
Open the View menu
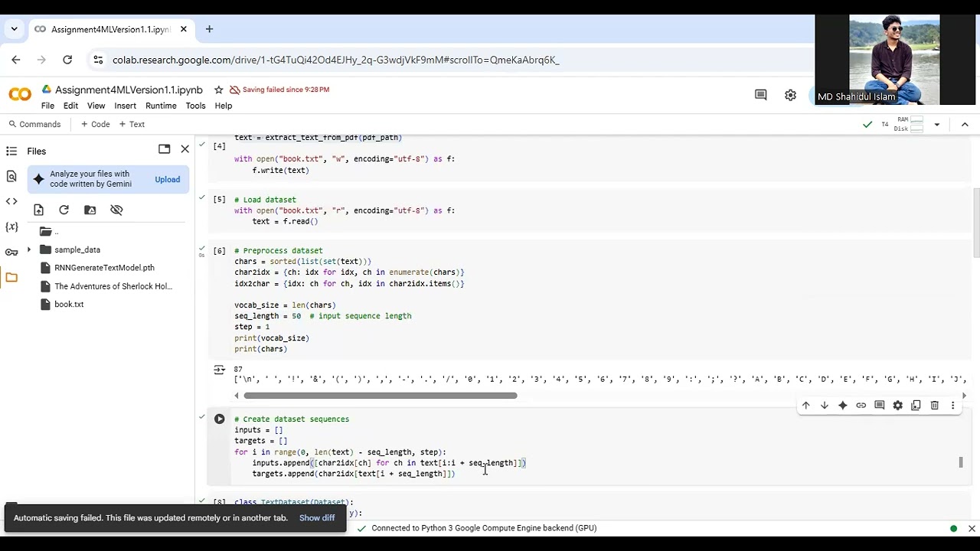coord(96,106)
